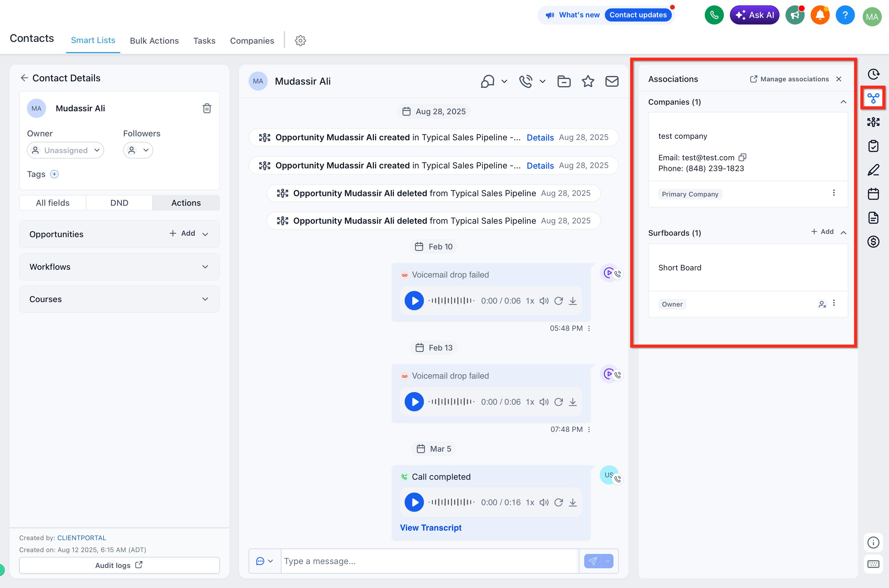This screenshot has width=889, height=588.
Task: Click the View Transcript link
Action: [430, 527]
